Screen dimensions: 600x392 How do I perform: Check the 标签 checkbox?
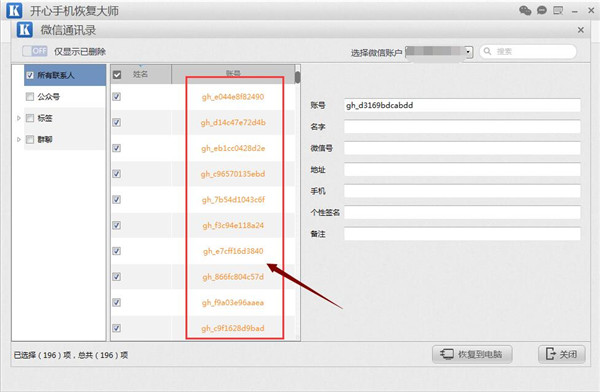tap(30, 118)
